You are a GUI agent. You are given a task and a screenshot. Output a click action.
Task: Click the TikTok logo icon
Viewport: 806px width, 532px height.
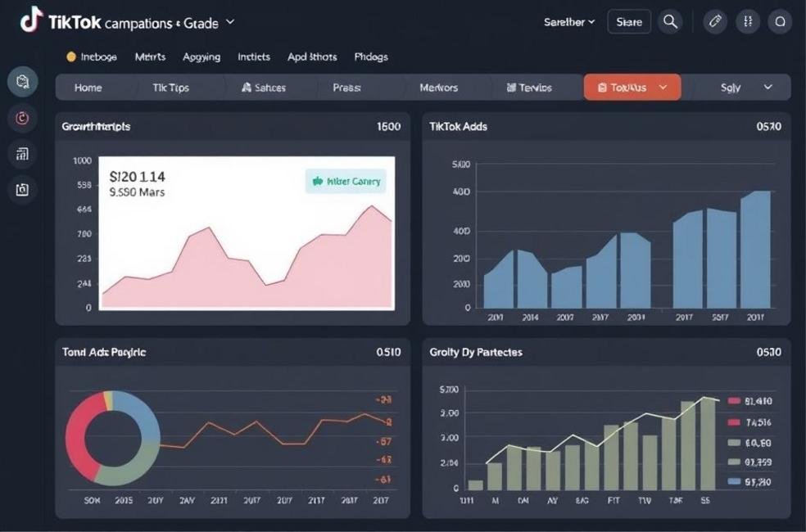[x=31, y=21]
